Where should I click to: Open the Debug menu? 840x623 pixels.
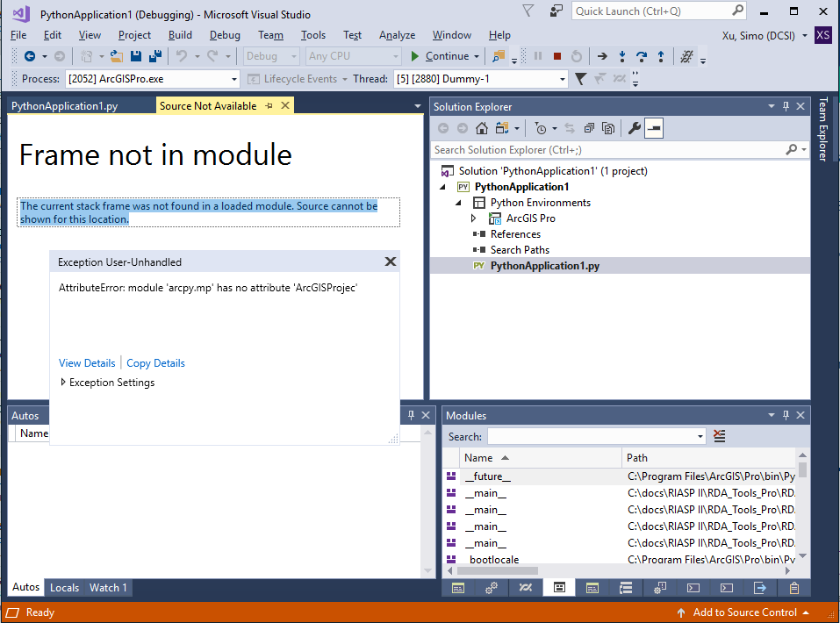point(225,35)
